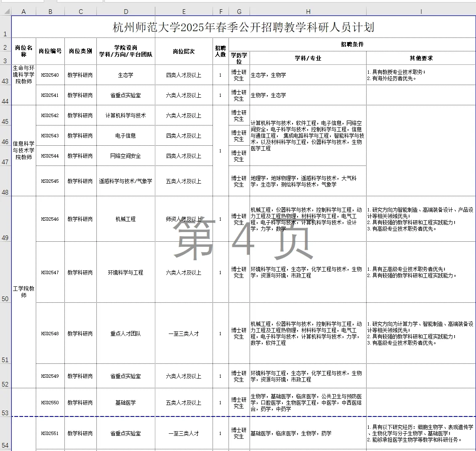Click the title 杭州师范大学2025年春季公开招聘教学科研人员计划
Image resolution: width=476 pixels, height=451 pixels.
[243, 27]
